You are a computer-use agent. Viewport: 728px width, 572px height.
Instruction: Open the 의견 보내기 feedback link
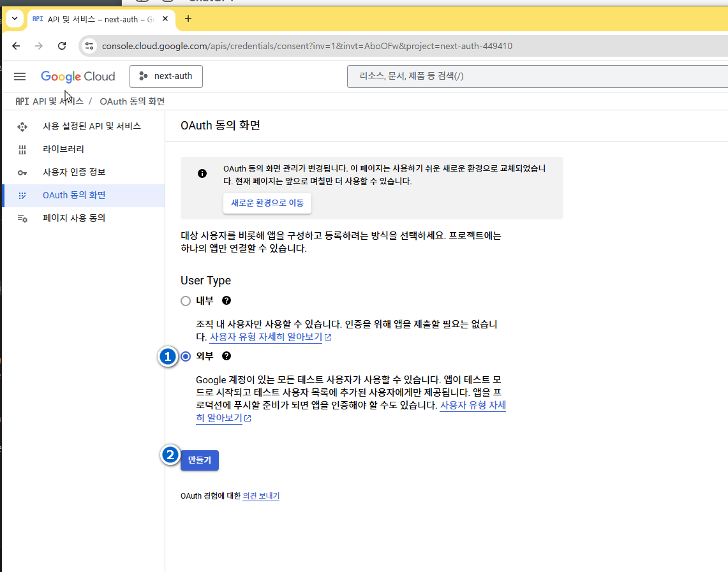tap(261, 495)
